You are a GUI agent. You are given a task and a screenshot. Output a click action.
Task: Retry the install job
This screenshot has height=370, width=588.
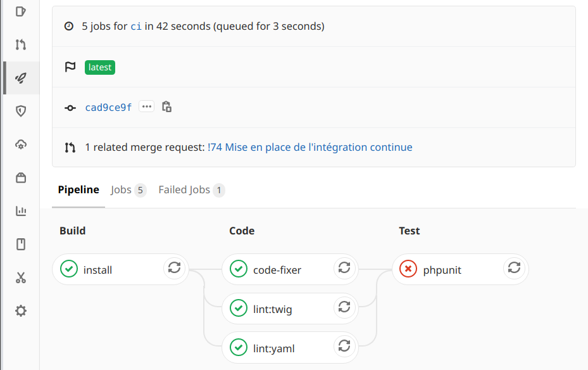pyautogui.click(x=175, y=268)
